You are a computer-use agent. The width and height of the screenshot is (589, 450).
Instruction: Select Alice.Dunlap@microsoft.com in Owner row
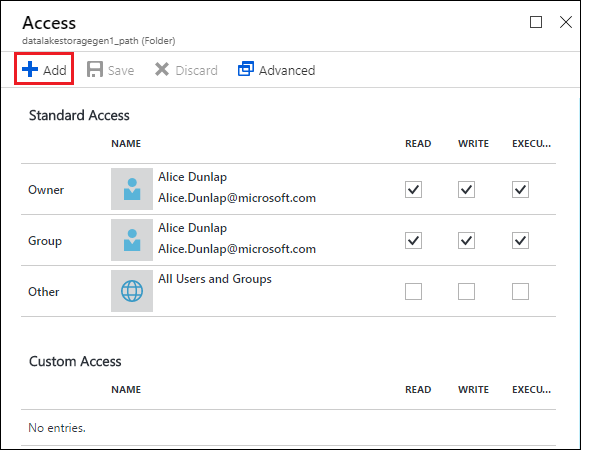click(237, 198)
